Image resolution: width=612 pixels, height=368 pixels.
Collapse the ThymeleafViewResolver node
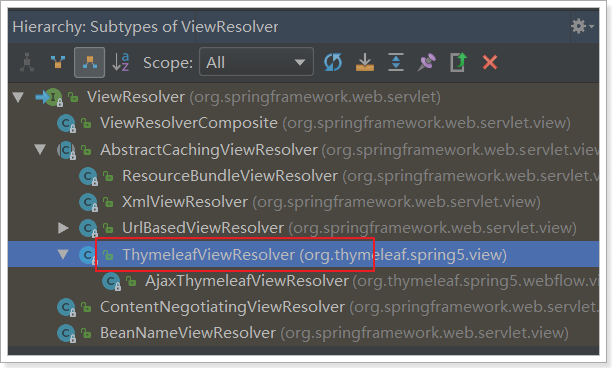click(63, 254)
